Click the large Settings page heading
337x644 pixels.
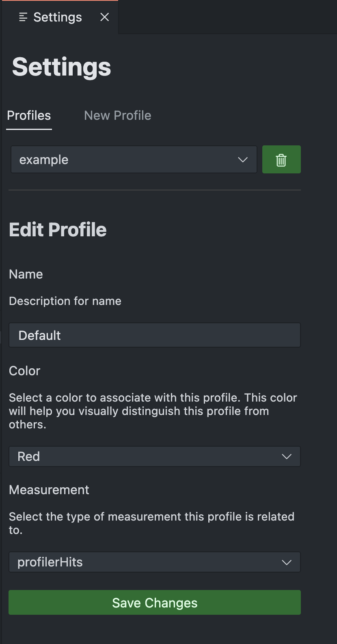(x=61, y=67)
